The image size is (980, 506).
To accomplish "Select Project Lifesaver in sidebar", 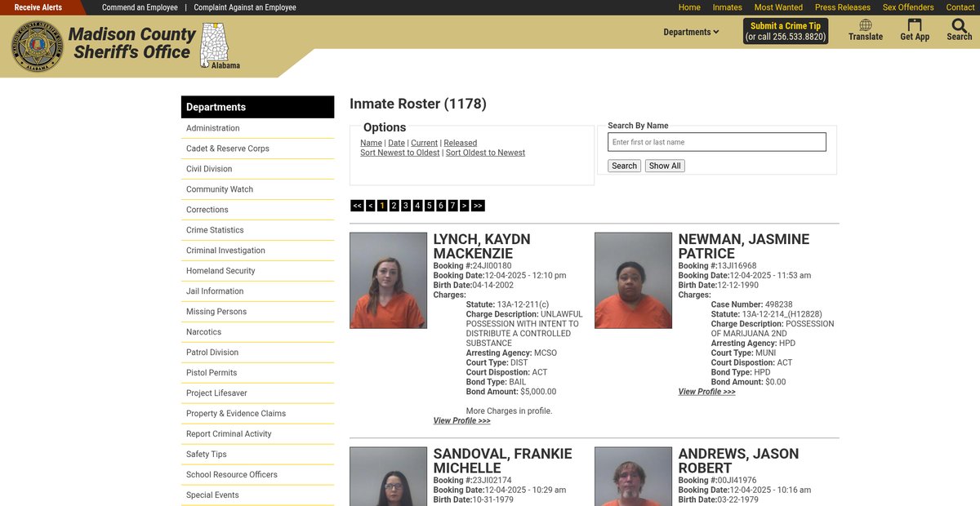I will tap(257, 393).
